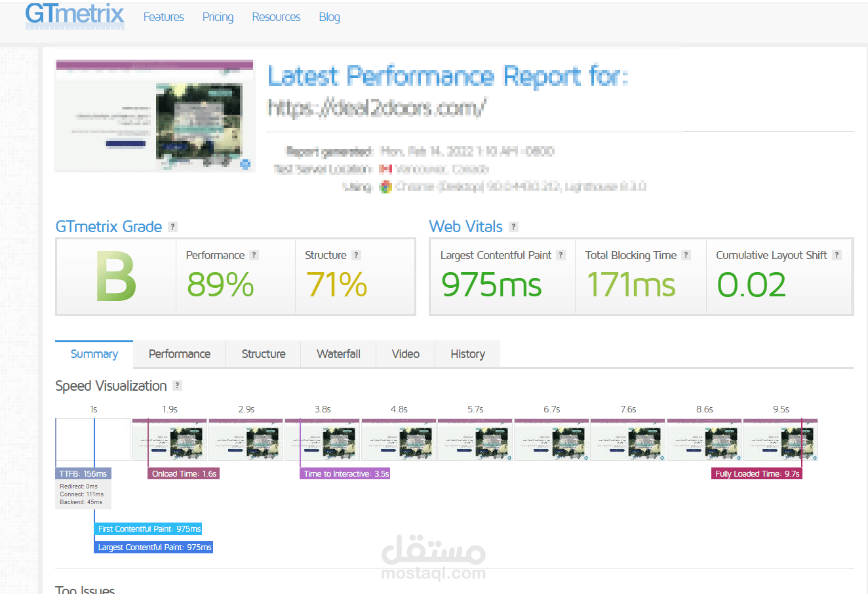
Task: Click the Redirect: 0ms detail text
Action: pyautogui.click(x=79, y=486)
